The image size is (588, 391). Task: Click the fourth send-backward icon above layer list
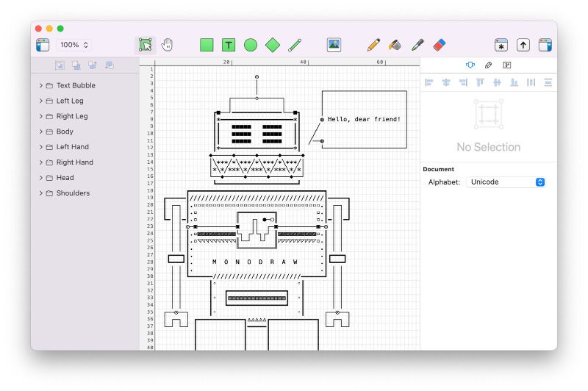(109, 65)
